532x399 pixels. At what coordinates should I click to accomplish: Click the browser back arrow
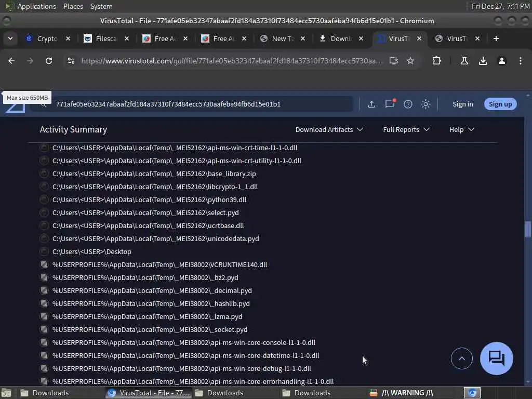(11, 61)
